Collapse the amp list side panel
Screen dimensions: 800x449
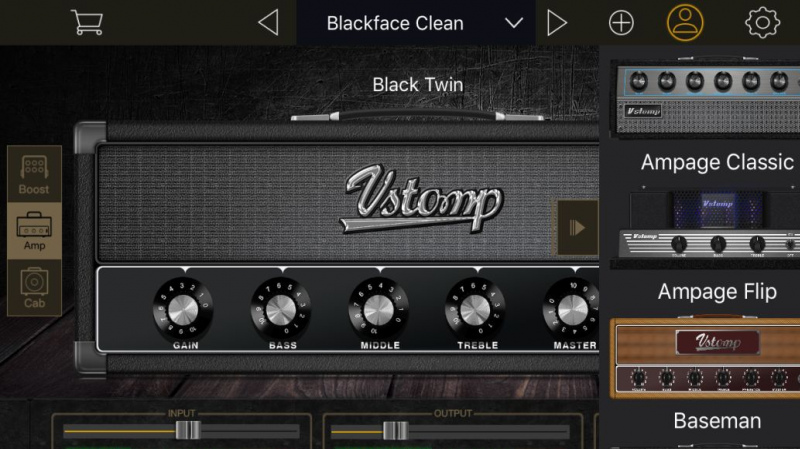pyautogui.click(x=577, y=227)
